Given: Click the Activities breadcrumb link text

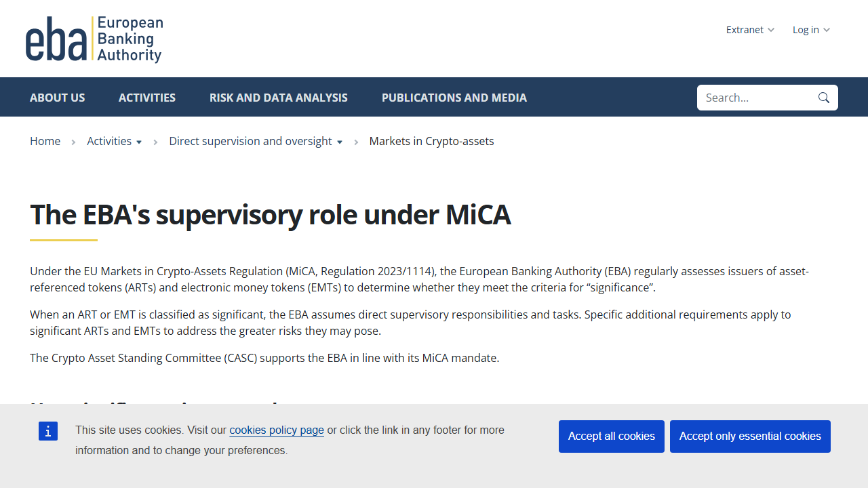Looking at the screenshot, I should [109, 141].
